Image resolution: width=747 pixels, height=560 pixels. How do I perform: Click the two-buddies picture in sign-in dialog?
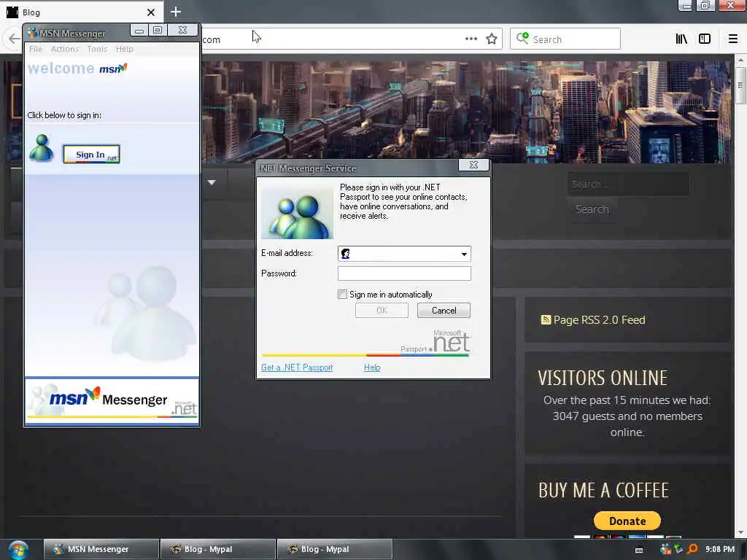[298, 213]
